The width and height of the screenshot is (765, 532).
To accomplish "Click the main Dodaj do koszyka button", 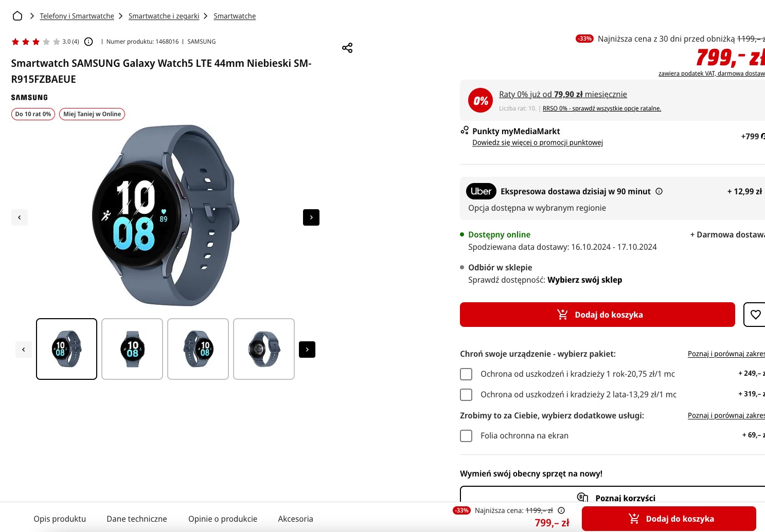I will tap(597, 315).
